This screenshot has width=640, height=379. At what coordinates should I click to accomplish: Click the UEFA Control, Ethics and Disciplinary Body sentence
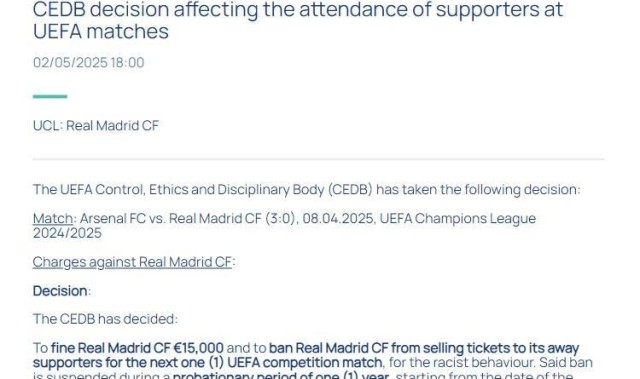tap(307, 190)
